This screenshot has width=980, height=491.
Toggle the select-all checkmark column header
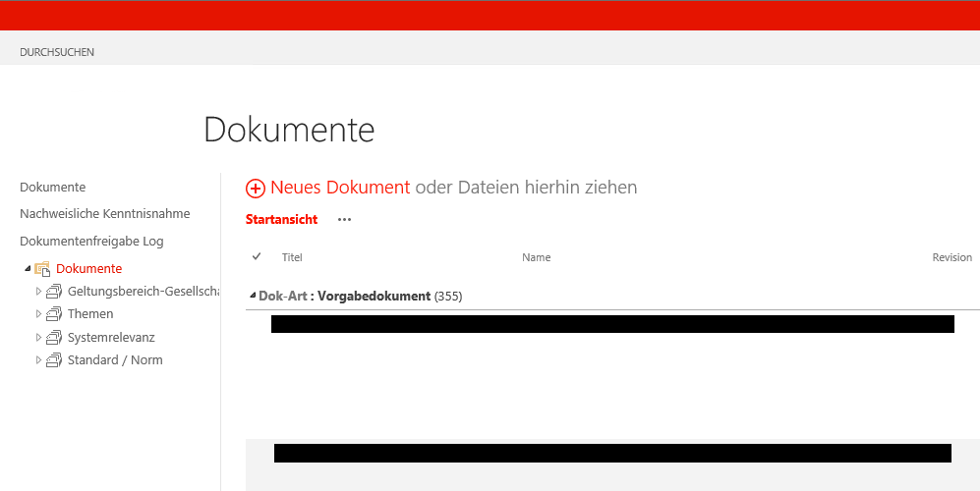click(257, 256)
